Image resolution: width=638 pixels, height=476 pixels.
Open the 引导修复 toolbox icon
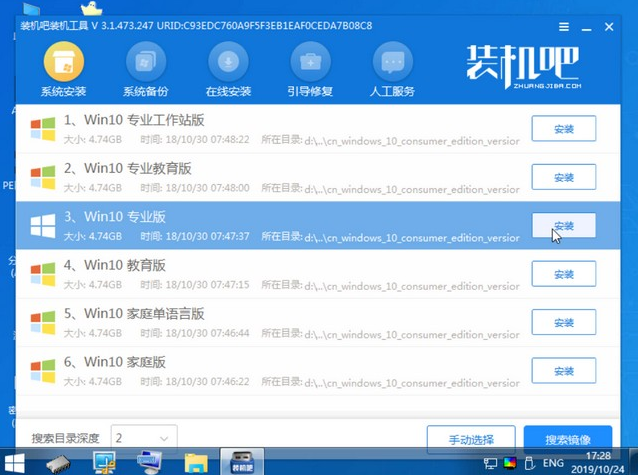tap(310, 62)
